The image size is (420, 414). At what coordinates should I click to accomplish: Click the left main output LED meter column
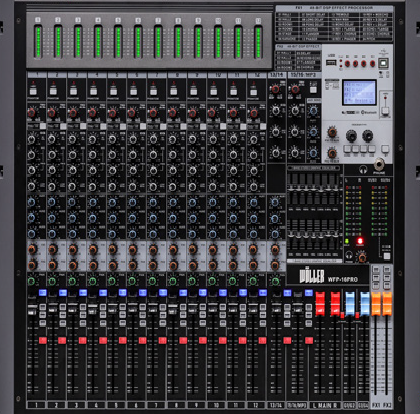tap(348, 210)
